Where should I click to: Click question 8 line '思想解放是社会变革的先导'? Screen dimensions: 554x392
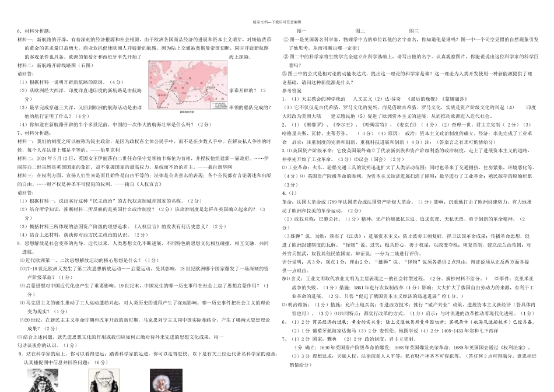click(x=143, y=244)
